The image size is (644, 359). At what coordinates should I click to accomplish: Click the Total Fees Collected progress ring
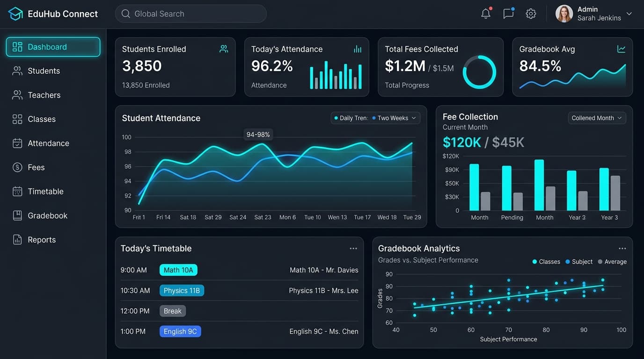pos(479,72)
